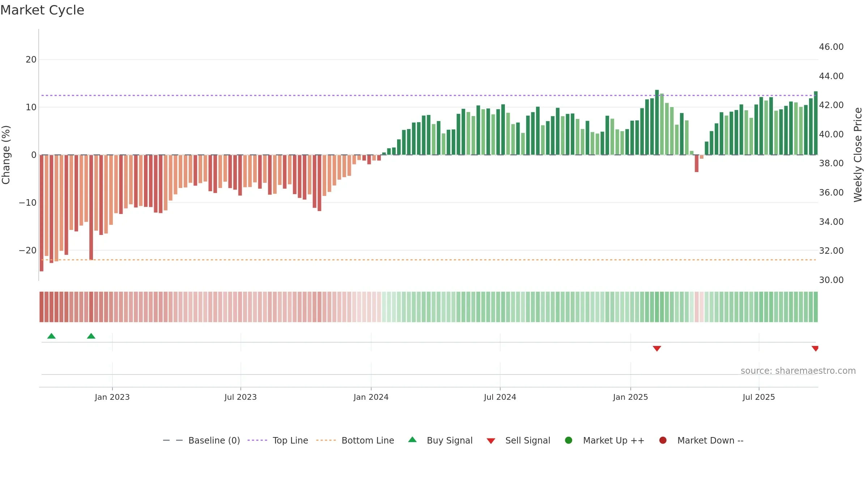Screen dimensions: 868x488
Task: Click the Jul 2023 axis label
Action: [241, 397]
